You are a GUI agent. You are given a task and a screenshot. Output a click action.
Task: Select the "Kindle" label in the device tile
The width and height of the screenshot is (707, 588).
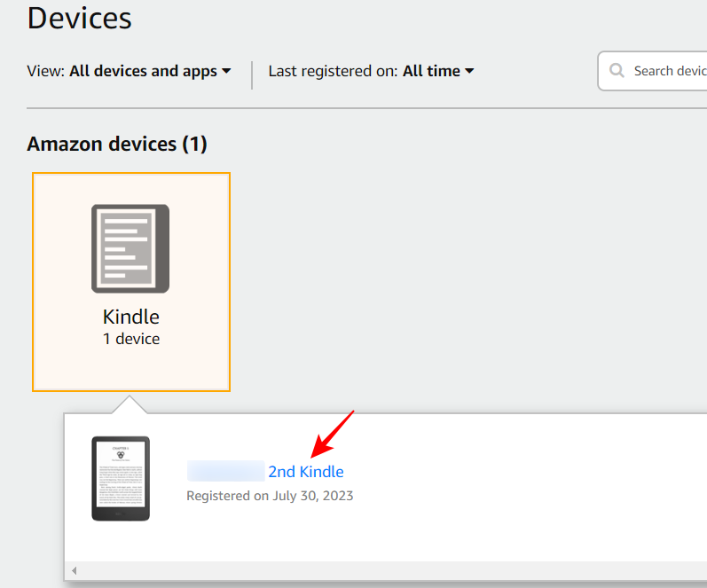[131, 317]
